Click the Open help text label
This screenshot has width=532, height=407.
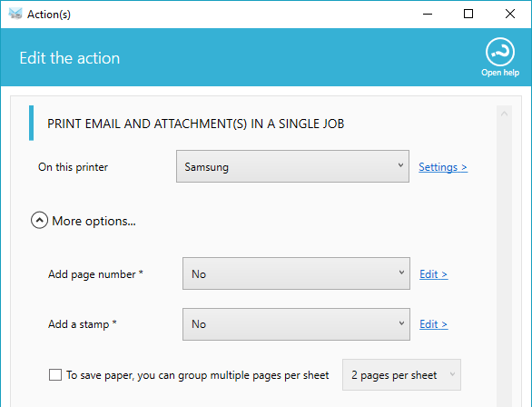500,73
